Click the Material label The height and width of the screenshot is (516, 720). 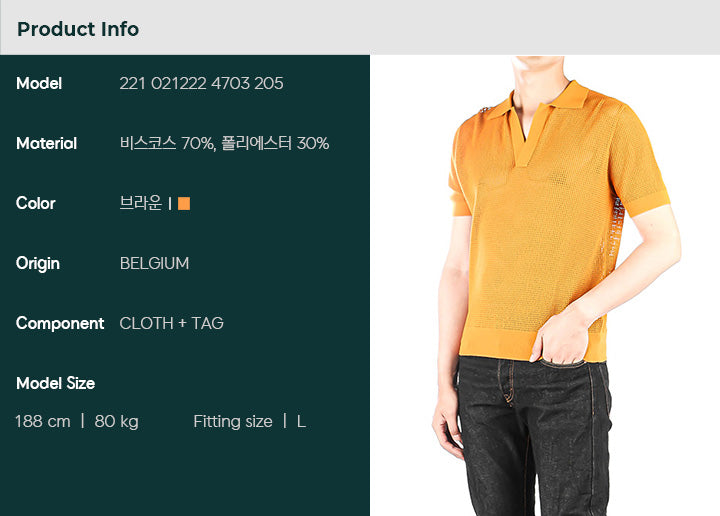coord(46,144)
